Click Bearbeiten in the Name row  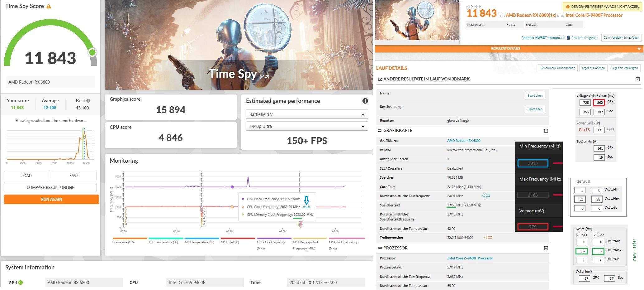click(x=535, y=96)
